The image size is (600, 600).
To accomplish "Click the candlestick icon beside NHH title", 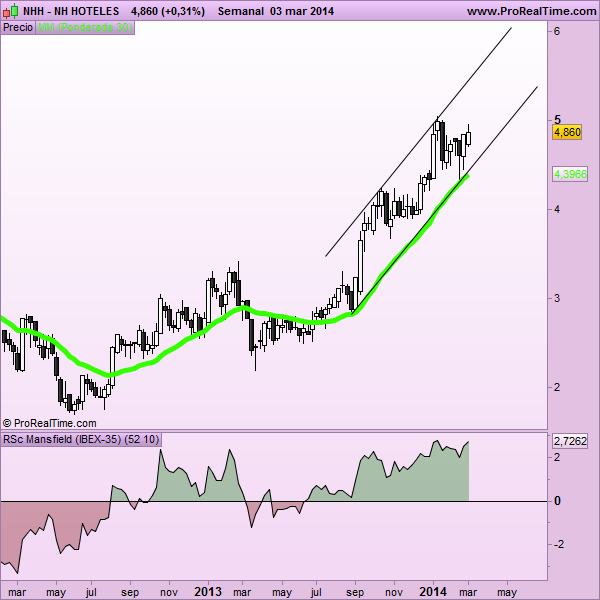I will pyautogui.click(x=11, y=11).
